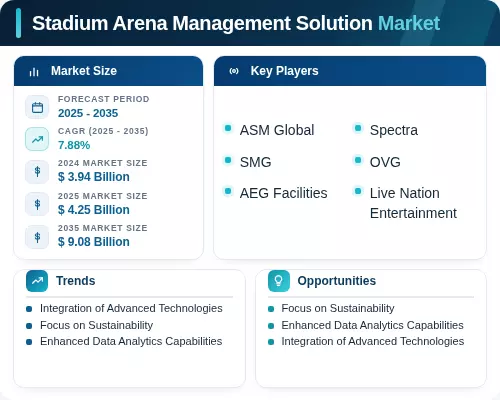Viewport: 500px width, 400px height.
Task: Click the Opportunities section heading
Action: point(337,281)
